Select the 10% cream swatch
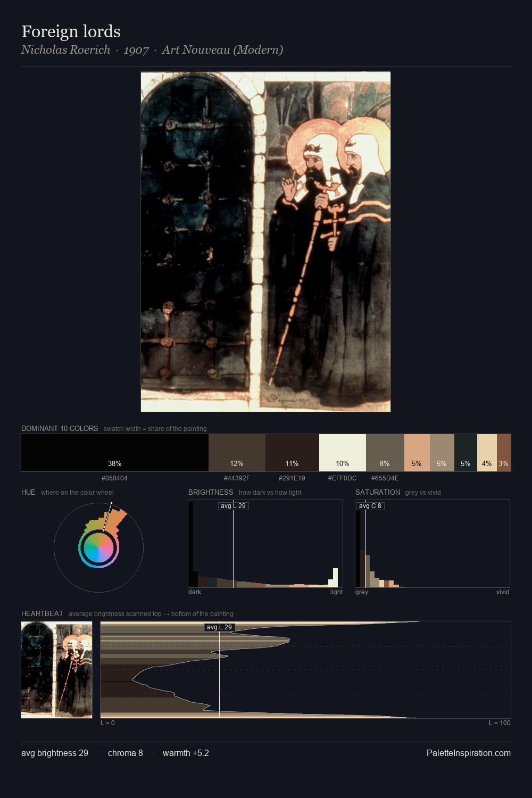Image resolution: width=532 pixels, height=798 pixels. tap(343, 453)
